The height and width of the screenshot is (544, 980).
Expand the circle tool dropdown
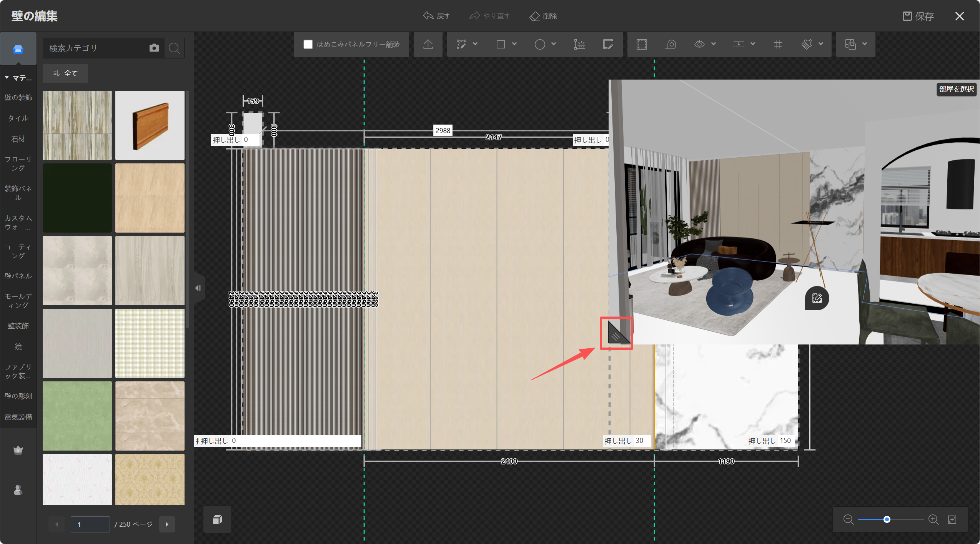554,44
